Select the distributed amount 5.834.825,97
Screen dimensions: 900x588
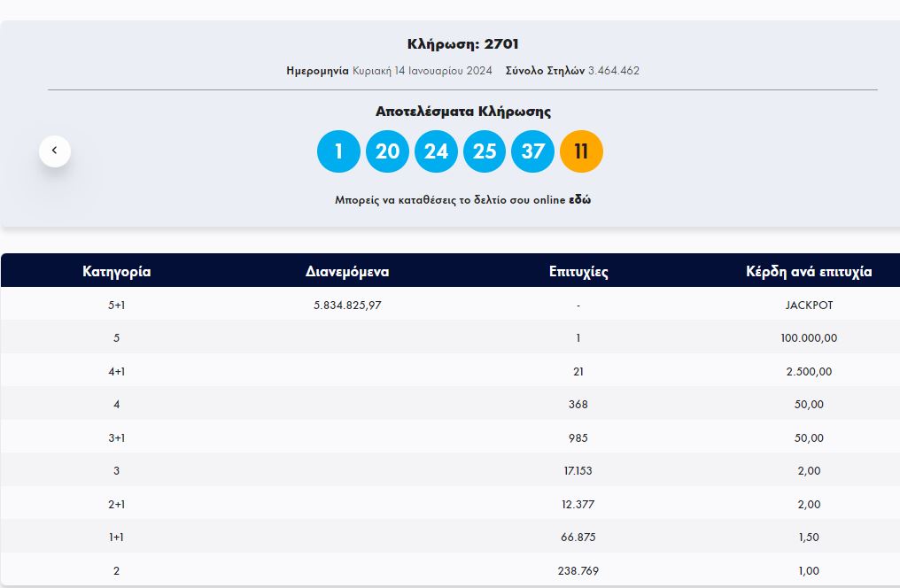[347, 305]
